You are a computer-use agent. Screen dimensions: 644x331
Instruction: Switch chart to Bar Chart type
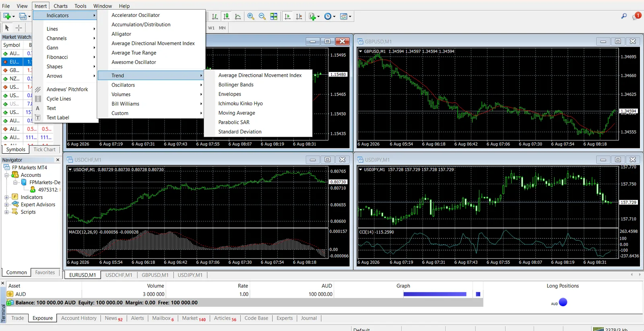point(215,16)
